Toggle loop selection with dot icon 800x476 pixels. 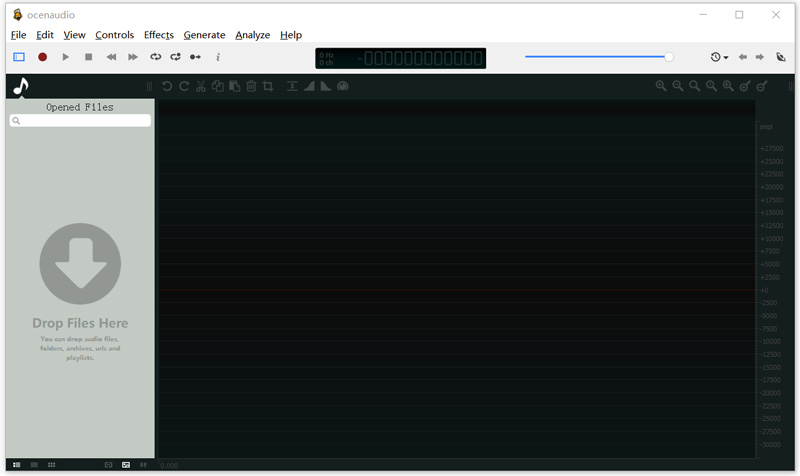[176, 57]
